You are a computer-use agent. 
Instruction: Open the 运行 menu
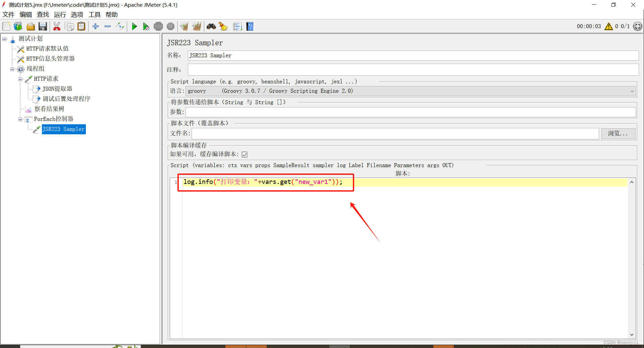pos(60,14)
